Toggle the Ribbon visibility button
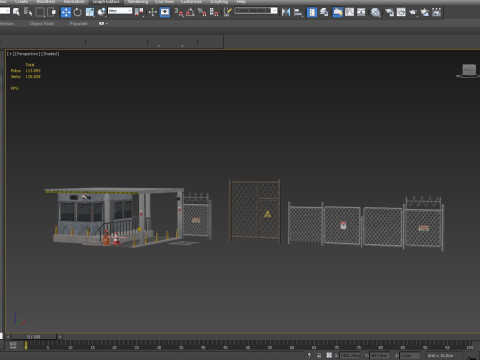 tap(337, 12)
